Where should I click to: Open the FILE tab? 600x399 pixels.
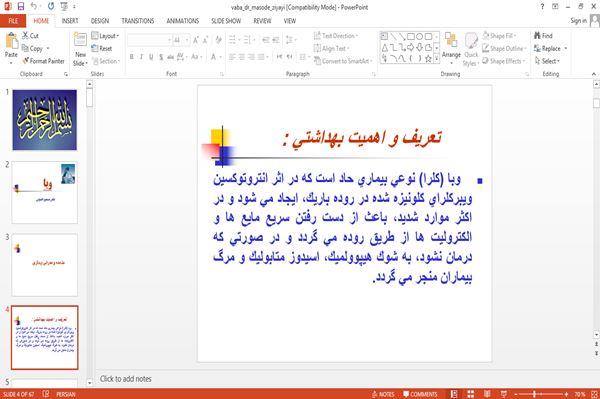pos(13,21)
